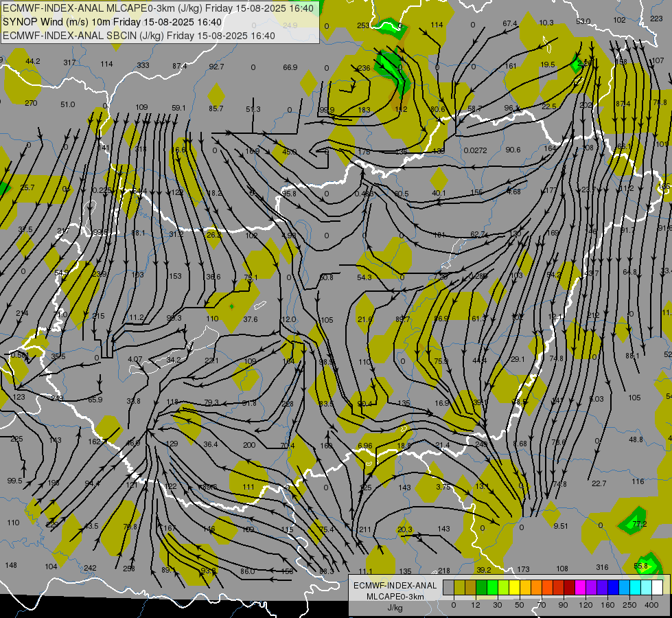Click the legend label 'MLCAPE0-3km'
Image resolution: width=672 pixels, height=618 pixels.
pos(395,597)
